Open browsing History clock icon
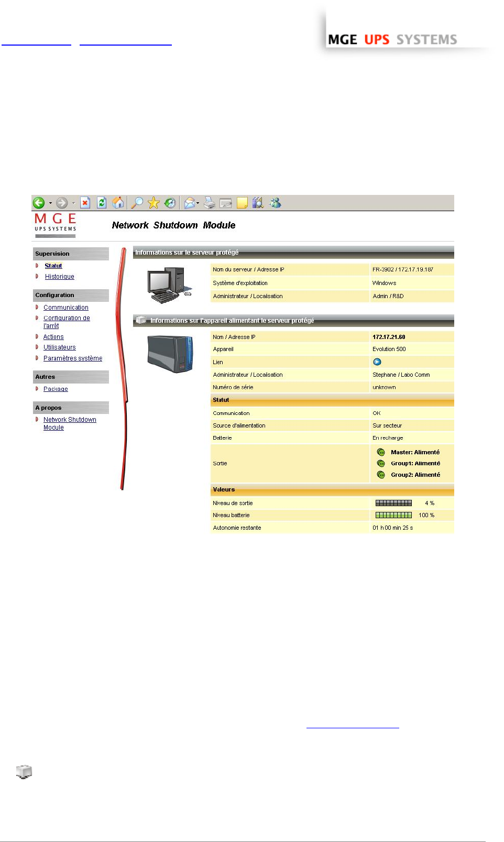Viewport: 504px width, 842px height. (170, 203)
